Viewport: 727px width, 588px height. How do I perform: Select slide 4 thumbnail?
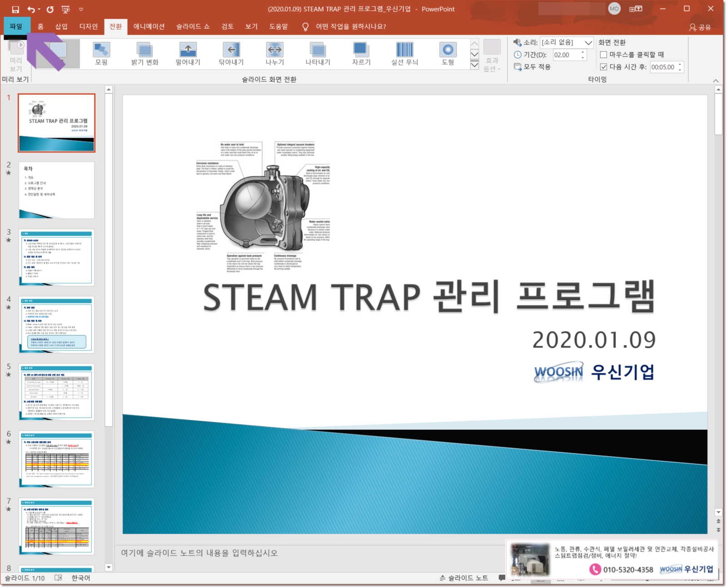pos(56,325)
